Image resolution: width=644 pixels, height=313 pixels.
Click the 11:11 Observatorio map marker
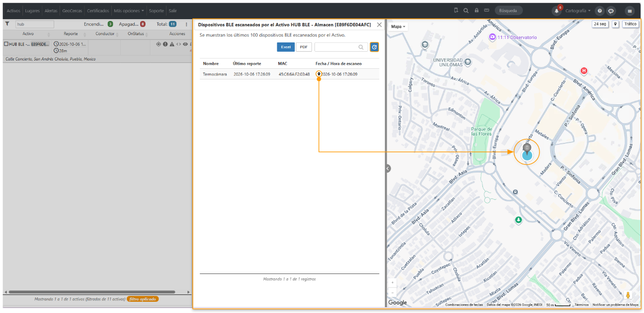(x=493, y=37)
